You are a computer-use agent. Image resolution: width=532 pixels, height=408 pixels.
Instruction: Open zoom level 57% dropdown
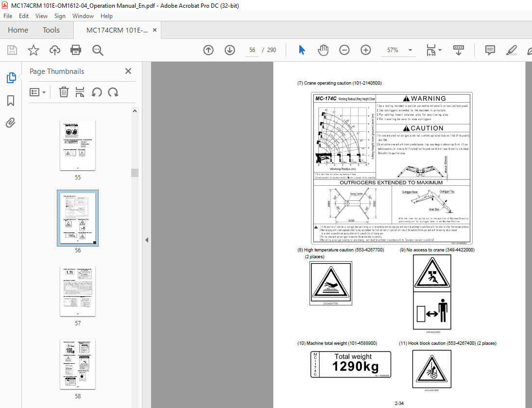410,50
